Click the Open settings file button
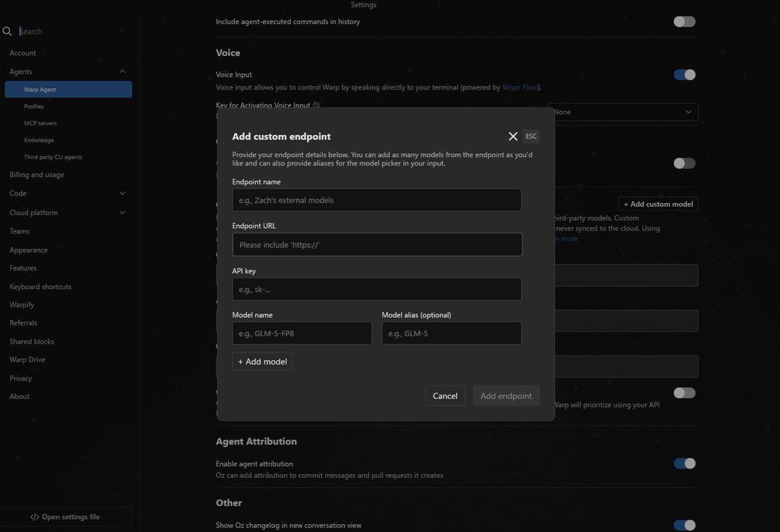780x532 pixels. [66, 517]
